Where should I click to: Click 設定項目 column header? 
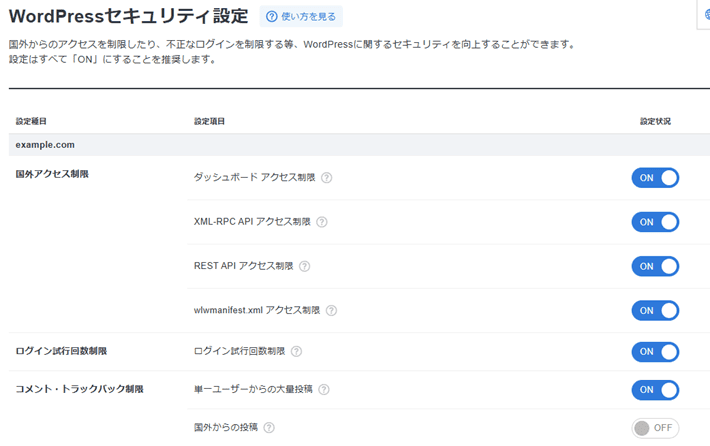[210, 121]
